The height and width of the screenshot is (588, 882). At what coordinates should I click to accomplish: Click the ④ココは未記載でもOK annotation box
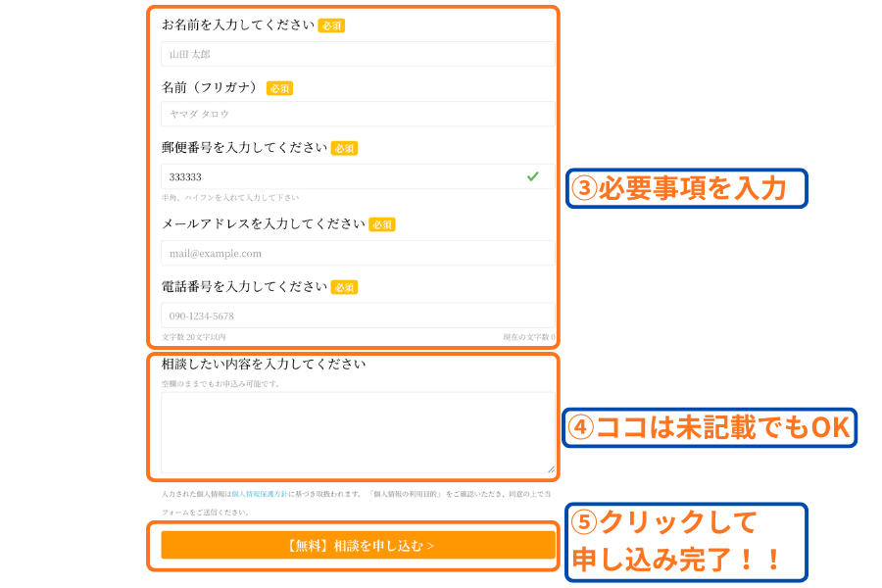point(711,428)
